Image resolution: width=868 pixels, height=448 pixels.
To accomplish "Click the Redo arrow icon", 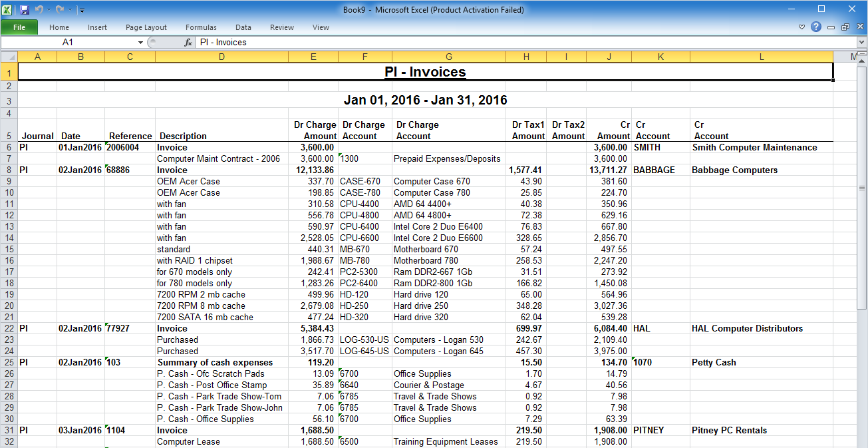I will click(60, 10).
